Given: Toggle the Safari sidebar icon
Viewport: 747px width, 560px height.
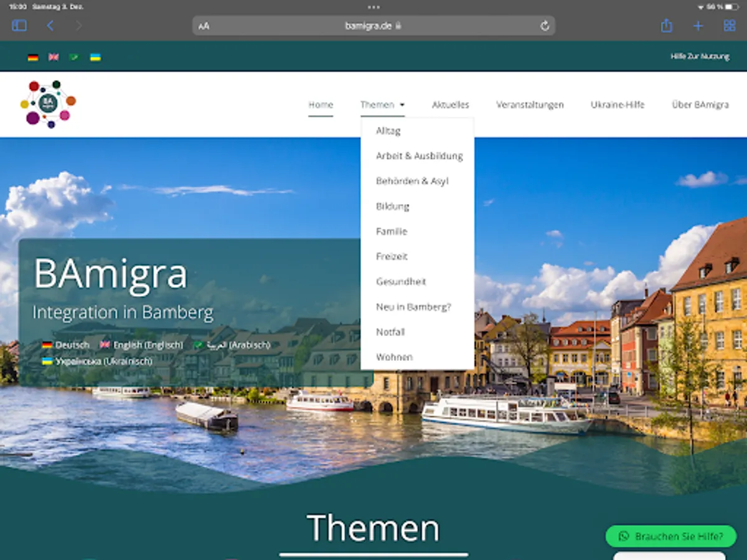Looking at the screenshot, I should [x=19, y=26].
